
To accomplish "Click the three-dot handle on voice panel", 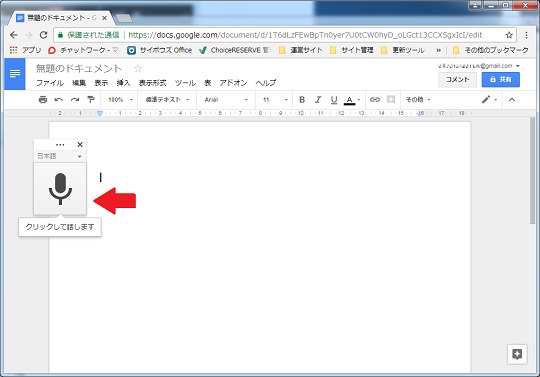I will 60,145.
